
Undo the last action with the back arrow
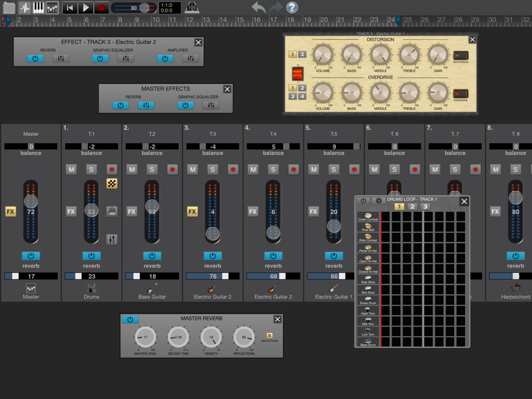click(259, 7)
